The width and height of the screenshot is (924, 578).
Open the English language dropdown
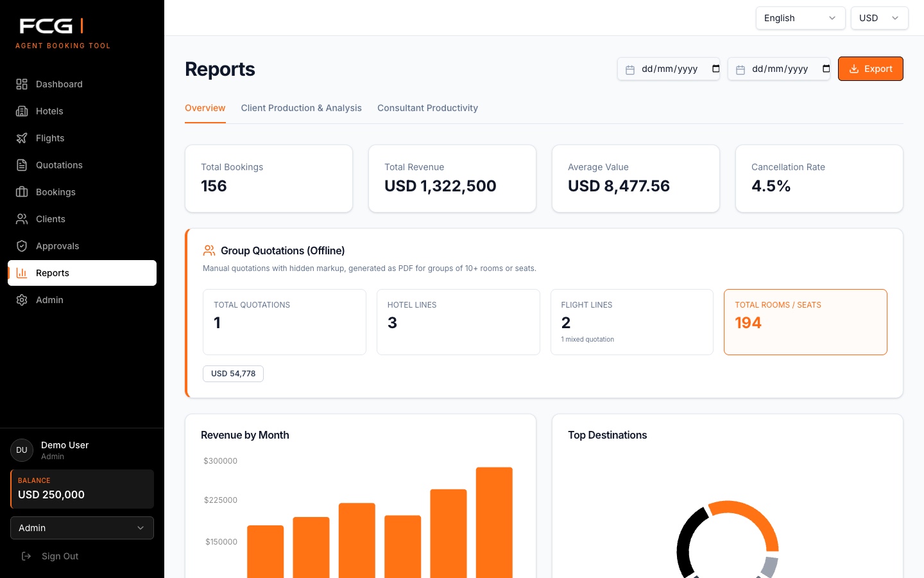click(x=800, y=18)
